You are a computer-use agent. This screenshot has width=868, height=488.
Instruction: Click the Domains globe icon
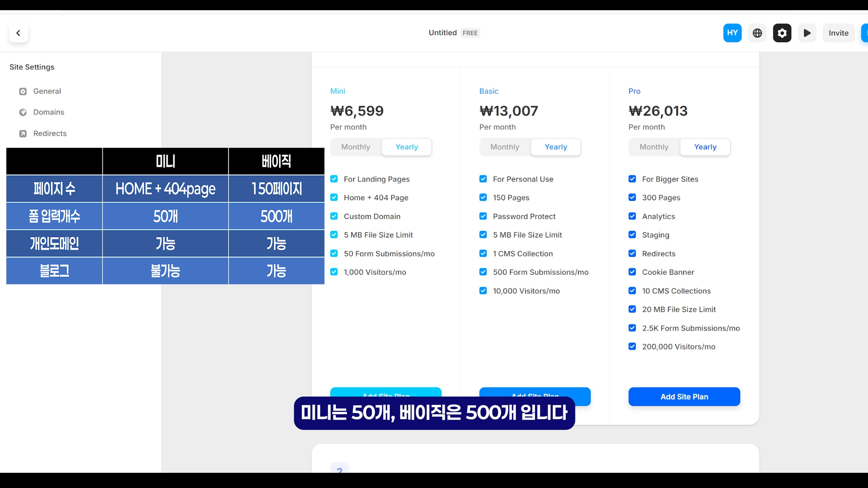(23, 113)
